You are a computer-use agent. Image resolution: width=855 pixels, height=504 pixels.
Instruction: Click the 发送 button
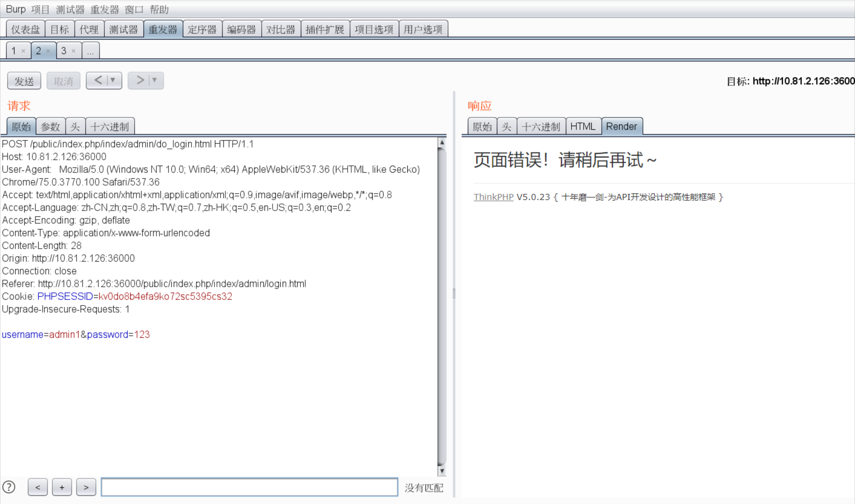[24, 81]
